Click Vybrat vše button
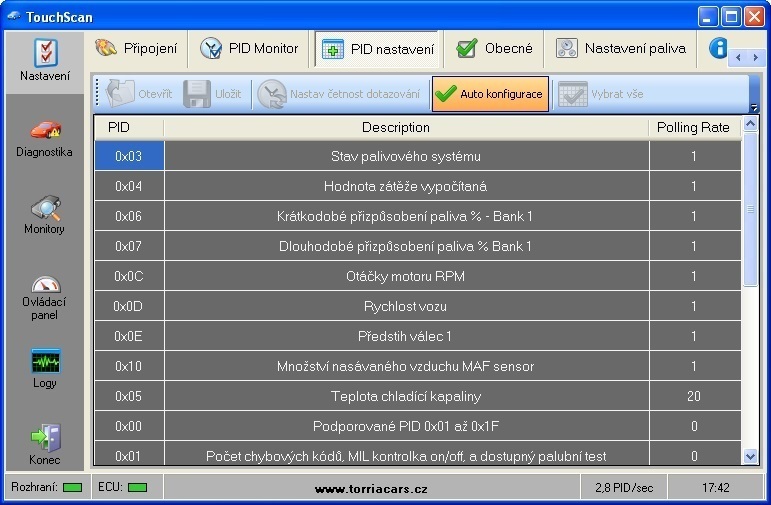 [601, 93]
